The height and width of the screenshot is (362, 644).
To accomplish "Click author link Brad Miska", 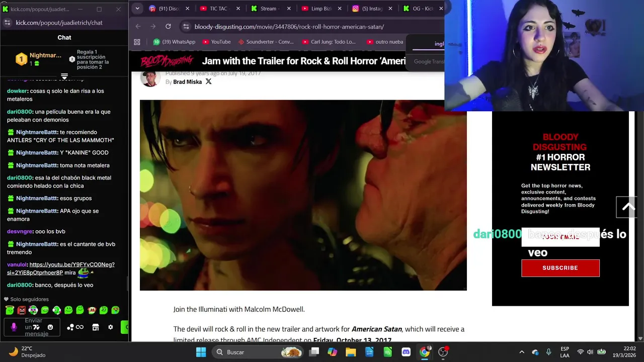I will [187, 82].
